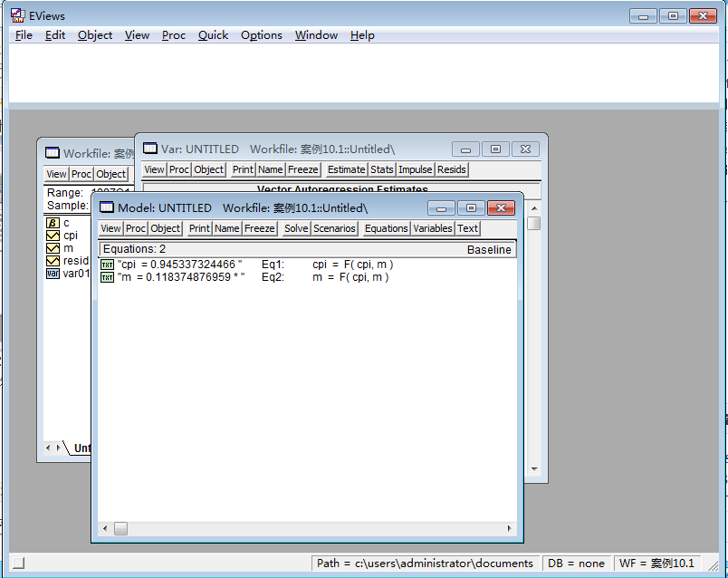Click the Solve button in Model window
728x578 pixels.
pos(296,228)
